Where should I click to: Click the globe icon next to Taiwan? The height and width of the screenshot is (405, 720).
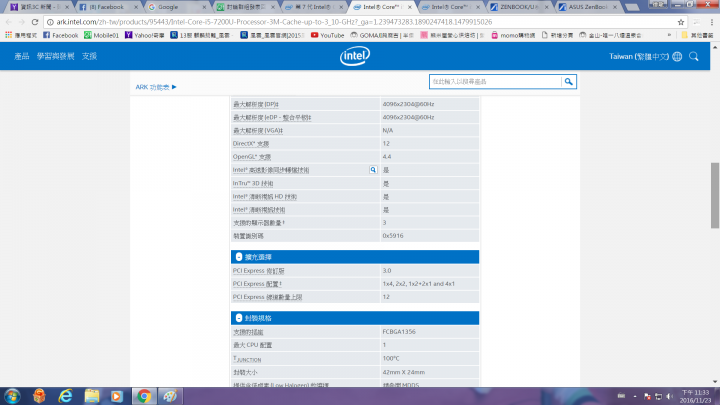677,56
